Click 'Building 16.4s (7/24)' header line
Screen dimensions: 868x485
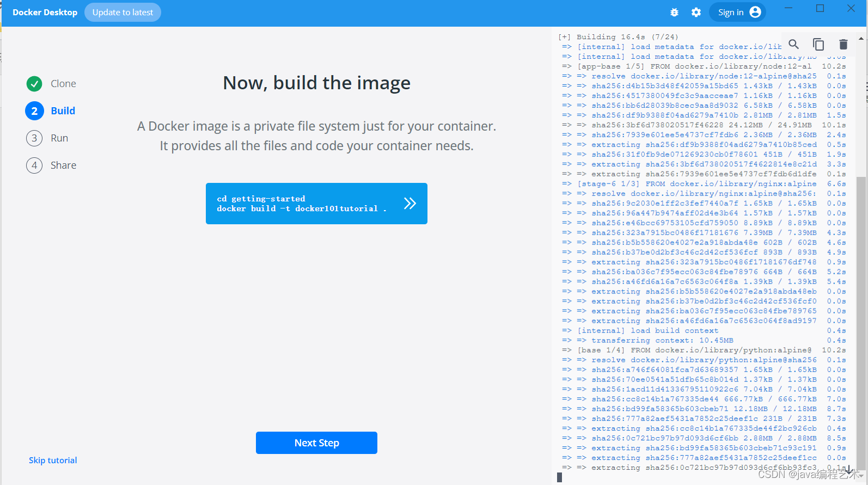click(618, 37)
